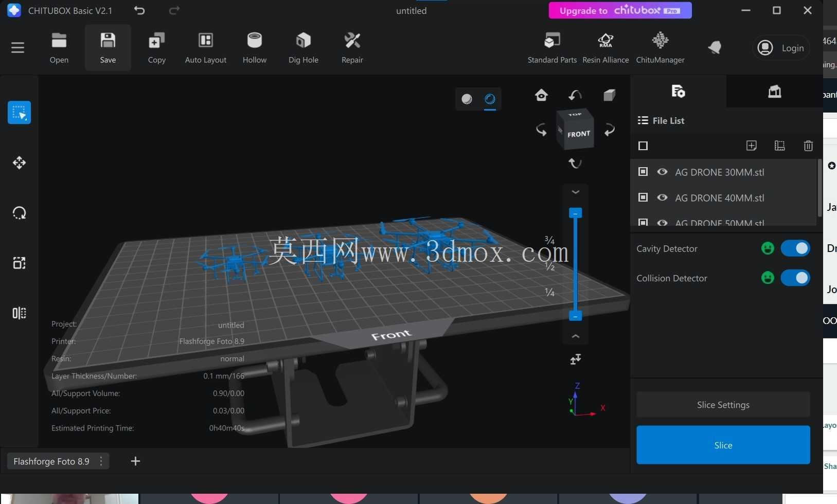Open the Repair tool

352,48
